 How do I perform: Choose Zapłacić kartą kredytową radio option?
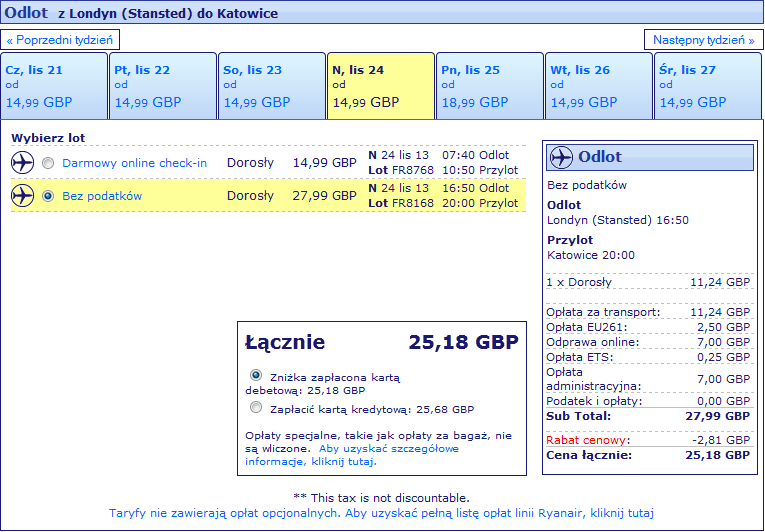pyautogui.click(x=256, y=407)
